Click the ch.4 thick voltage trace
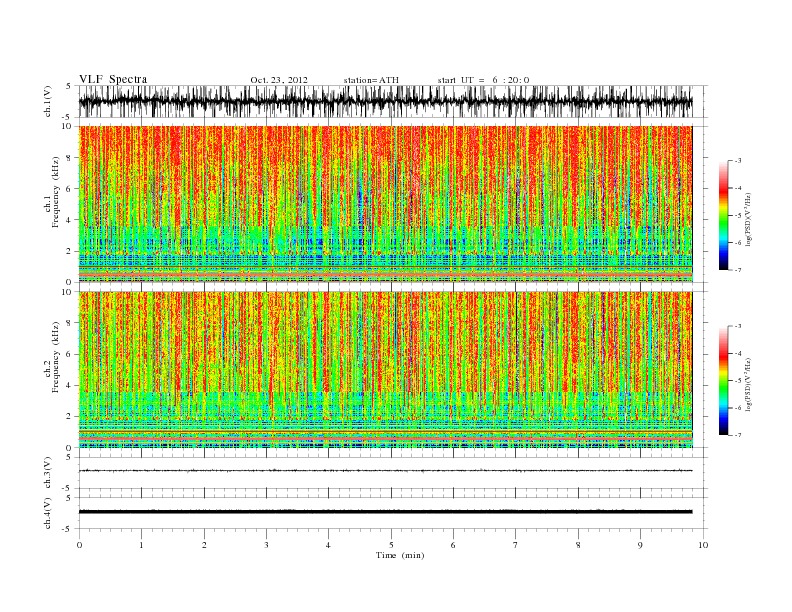This screenshot has height=612, width=792. click(386, 512)
